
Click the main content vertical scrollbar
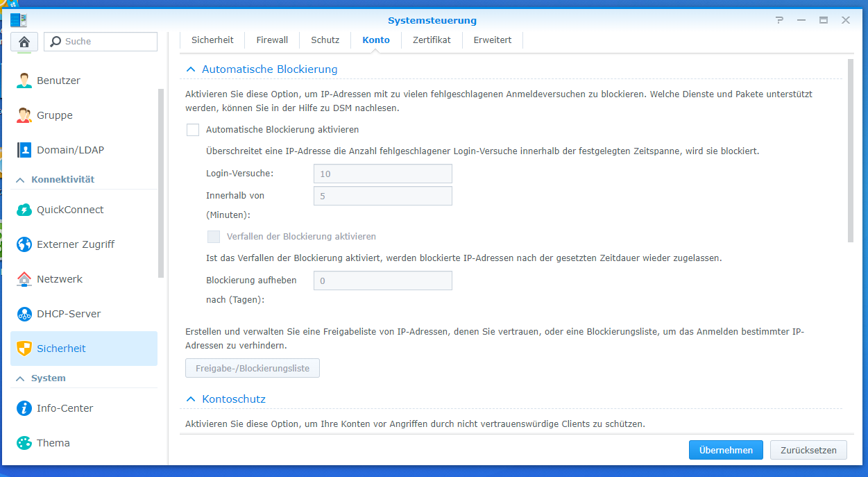tap(851, 151)
